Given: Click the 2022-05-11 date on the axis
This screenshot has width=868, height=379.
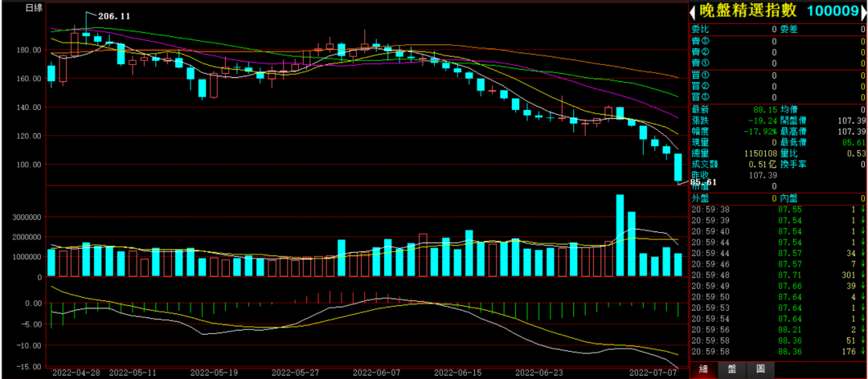Looking at the screenshot, I should [134, 373].
